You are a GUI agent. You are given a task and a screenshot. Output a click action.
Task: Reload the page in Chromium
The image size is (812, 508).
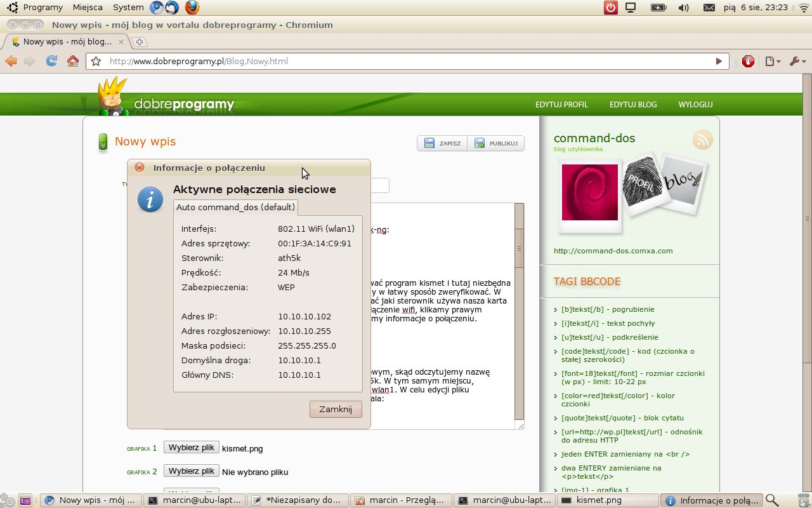[x=52, y=61]
